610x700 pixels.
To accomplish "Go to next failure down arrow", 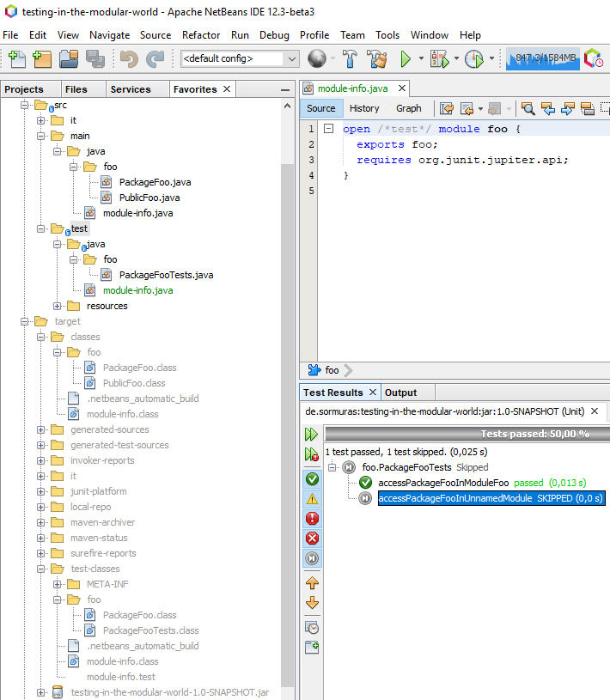I will tap(312, 603).
